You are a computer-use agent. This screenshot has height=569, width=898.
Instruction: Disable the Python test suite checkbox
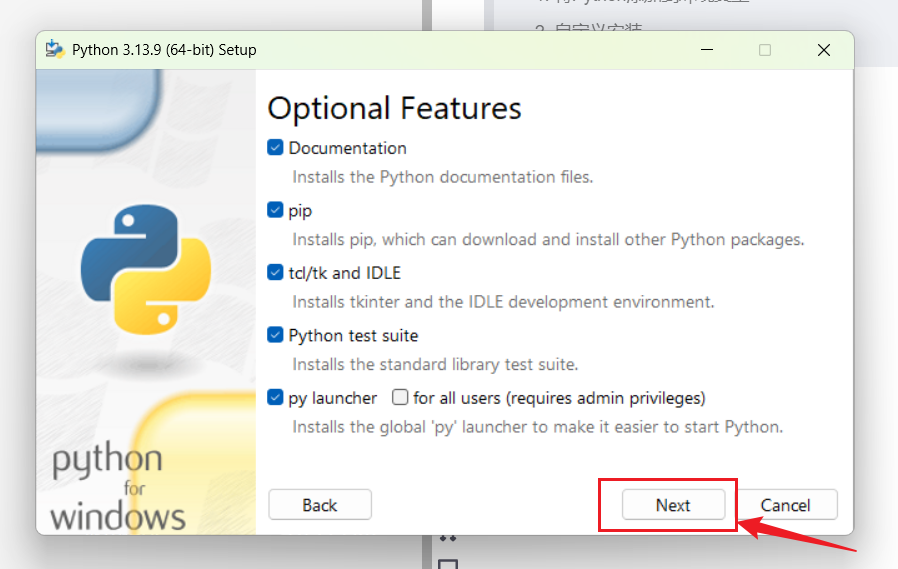click(x=275, y=335)
